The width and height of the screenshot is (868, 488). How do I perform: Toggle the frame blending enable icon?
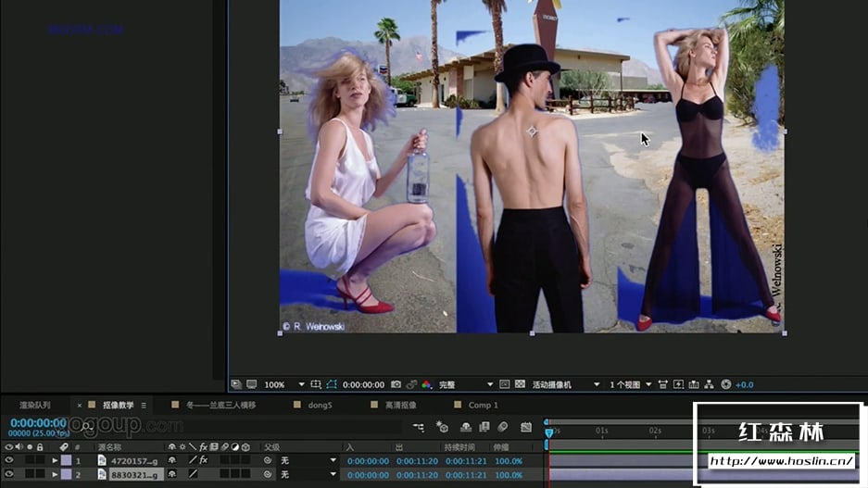point(484,427)
